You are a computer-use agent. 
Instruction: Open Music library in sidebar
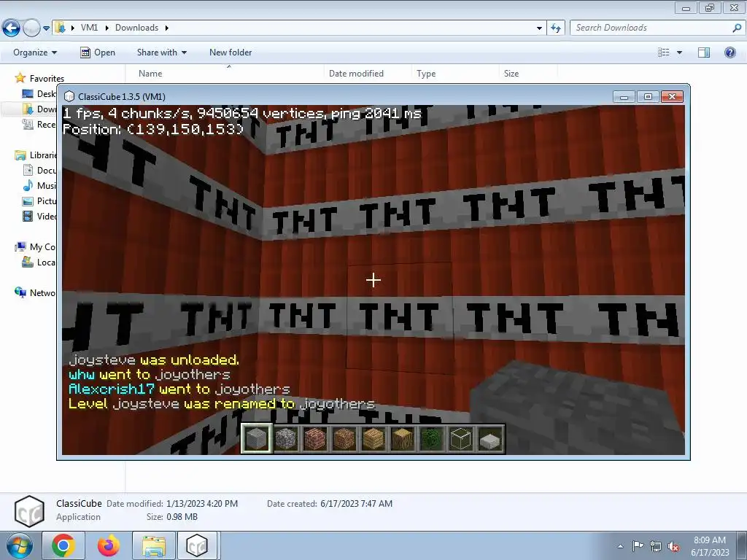click(39, 186)
